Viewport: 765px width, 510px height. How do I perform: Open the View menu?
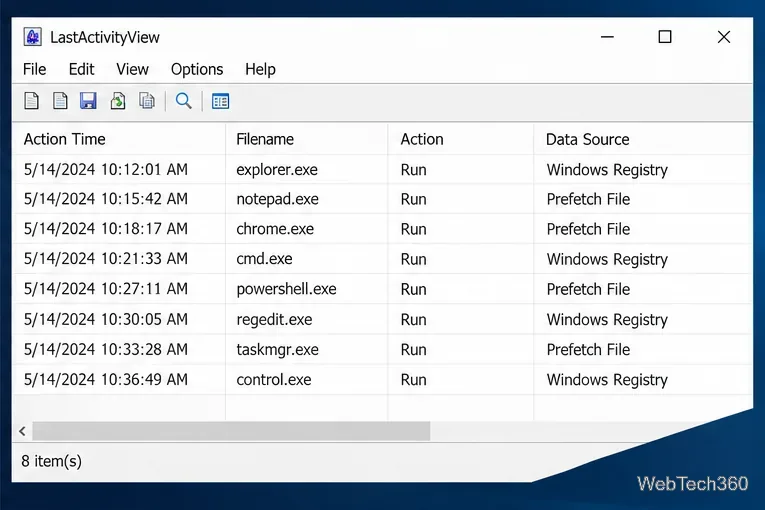[x=132, y=69]
